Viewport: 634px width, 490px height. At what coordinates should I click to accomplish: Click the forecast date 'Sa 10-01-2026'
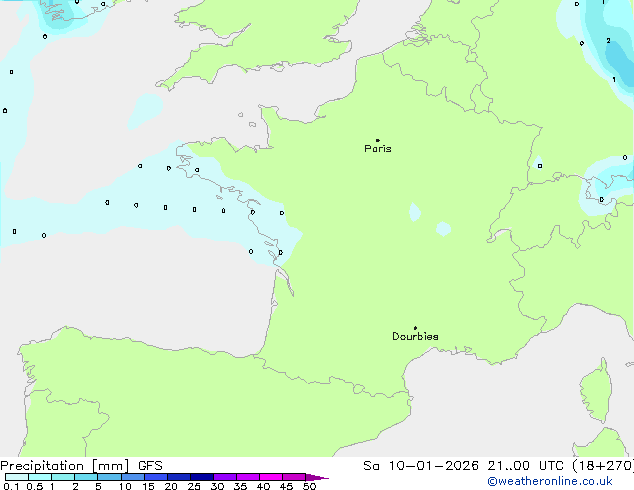[421, 466]
